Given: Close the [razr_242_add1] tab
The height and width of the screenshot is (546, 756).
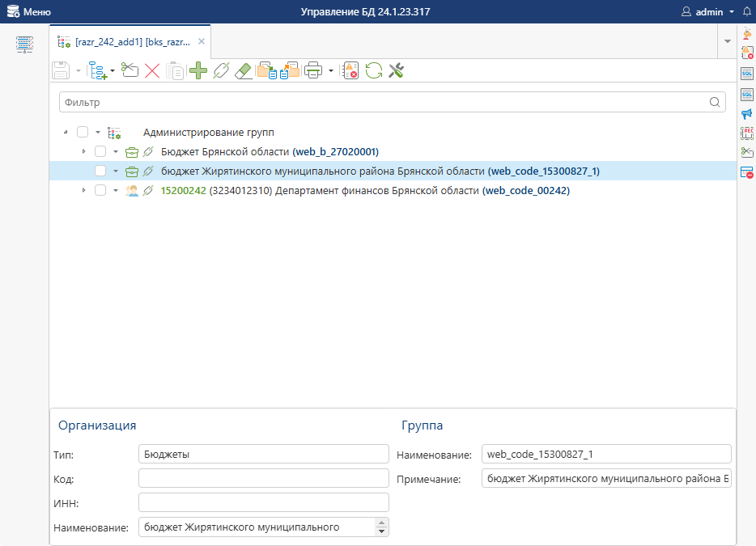Looking at the screenshot, I should tap(202, 41).
